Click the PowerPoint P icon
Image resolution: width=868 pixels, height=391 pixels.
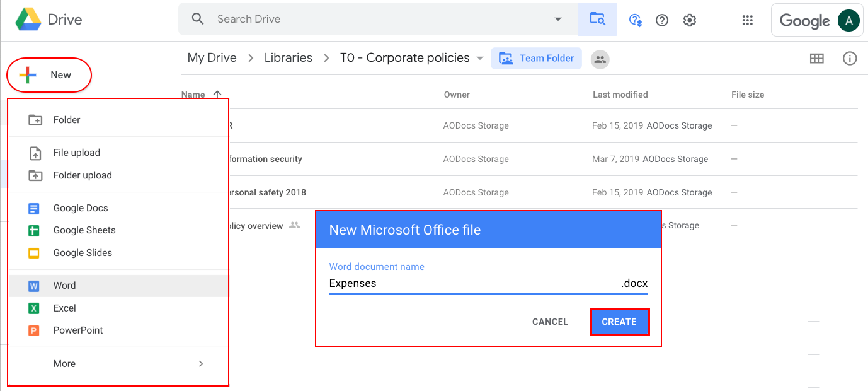coord(34,330)
